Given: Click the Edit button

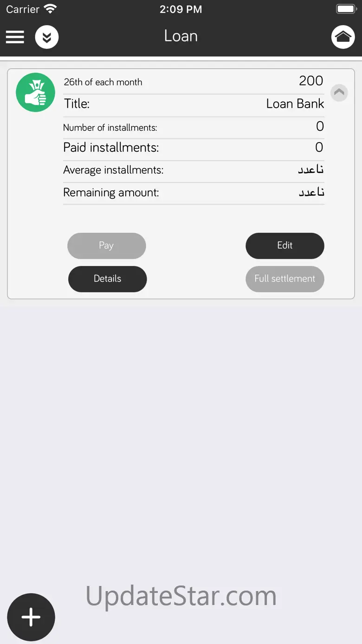Looking at the screenshot, I should [x=284, y=246].
